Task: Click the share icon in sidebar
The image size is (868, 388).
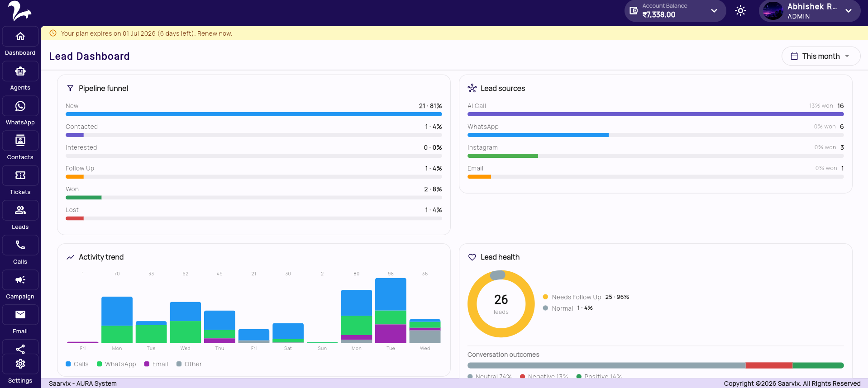Action: [x=20, y=349]
